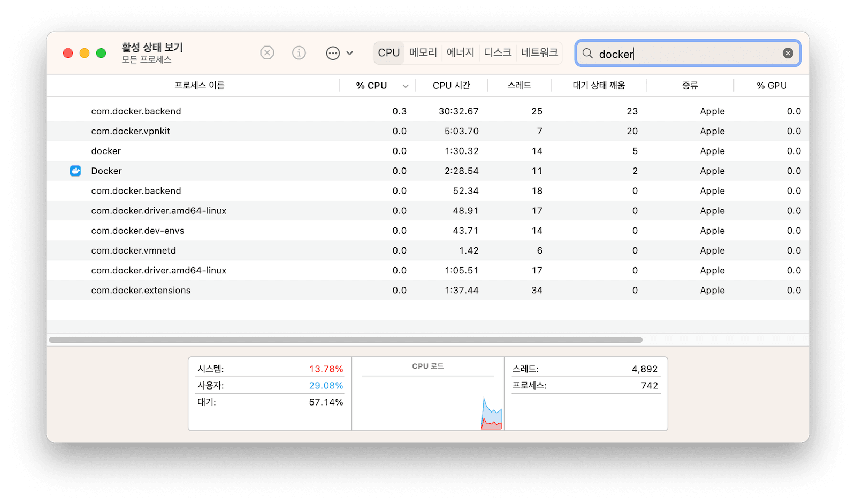Select com.docker.driver.amd64-linux row with 1:05.51
The image size is (856, 504).
point(428,270)
